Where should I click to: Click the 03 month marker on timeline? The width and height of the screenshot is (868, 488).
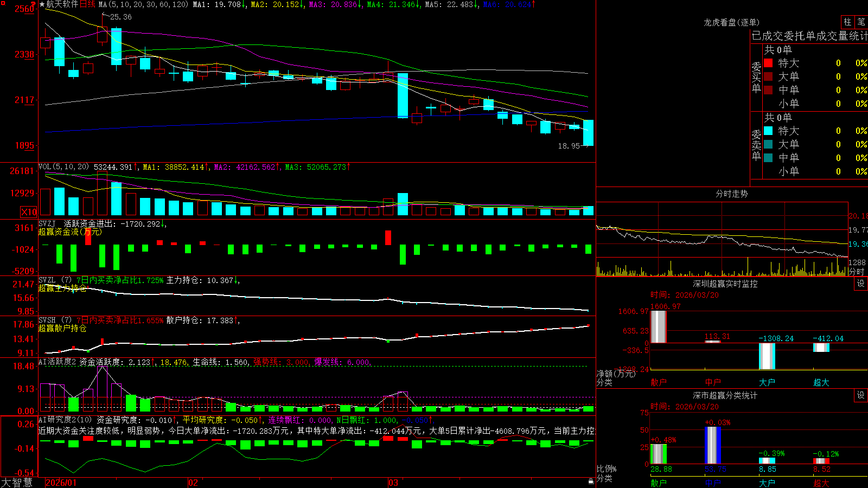pyautogui.click(x=393, y=483)
